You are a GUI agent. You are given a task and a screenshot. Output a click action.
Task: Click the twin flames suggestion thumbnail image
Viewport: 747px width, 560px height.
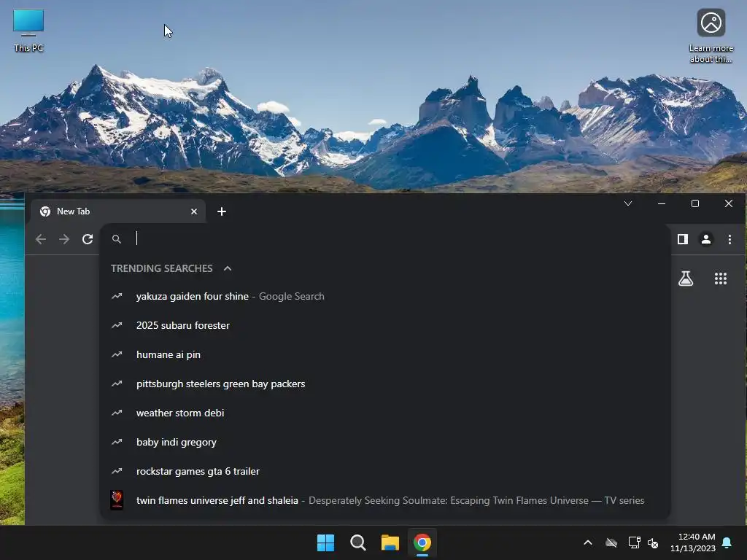(x=117, y=500)
